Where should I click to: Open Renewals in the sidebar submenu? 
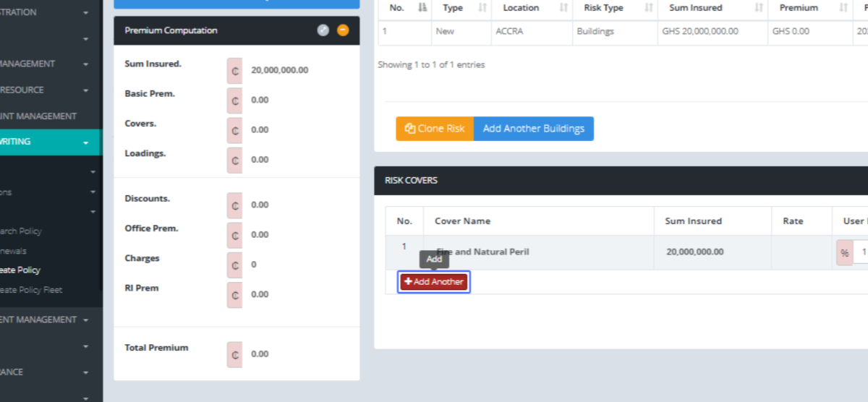(x=14, y=251)
